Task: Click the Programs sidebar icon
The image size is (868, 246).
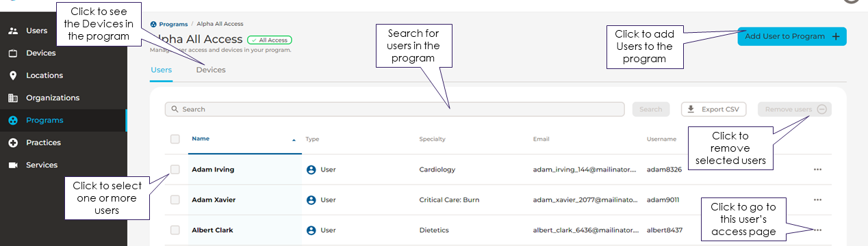Action: coord(13,120)
